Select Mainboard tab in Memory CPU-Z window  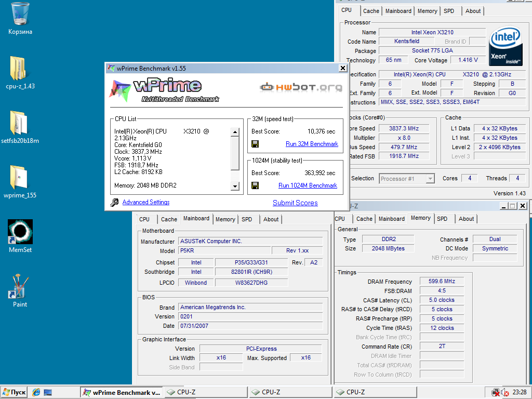[392, 219]
